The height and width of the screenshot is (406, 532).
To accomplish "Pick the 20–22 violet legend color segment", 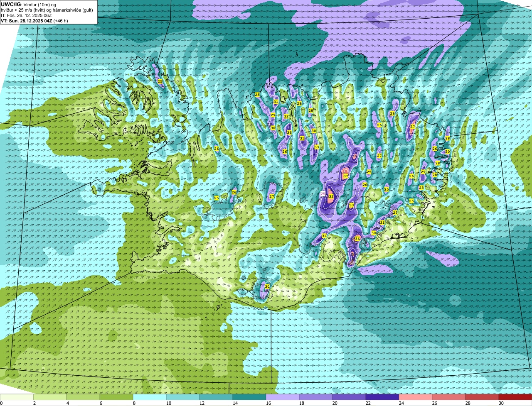I will [x=349, y=397].
